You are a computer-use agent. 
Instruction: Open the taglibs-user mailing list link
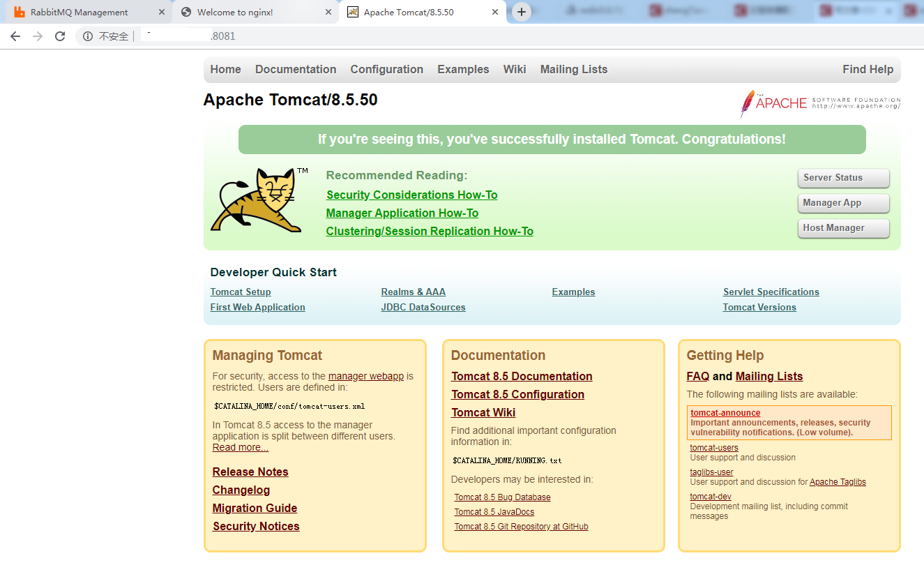pos(711,472)
